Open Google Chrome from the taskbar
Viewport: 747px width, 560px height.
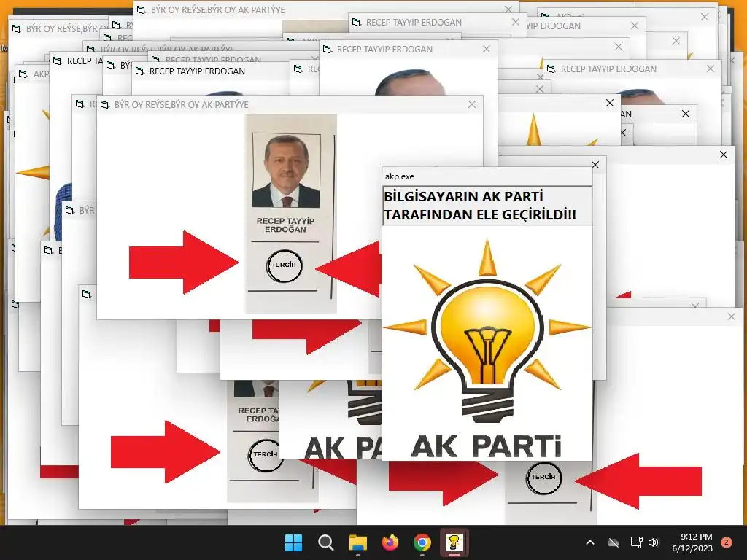point(422,542)
